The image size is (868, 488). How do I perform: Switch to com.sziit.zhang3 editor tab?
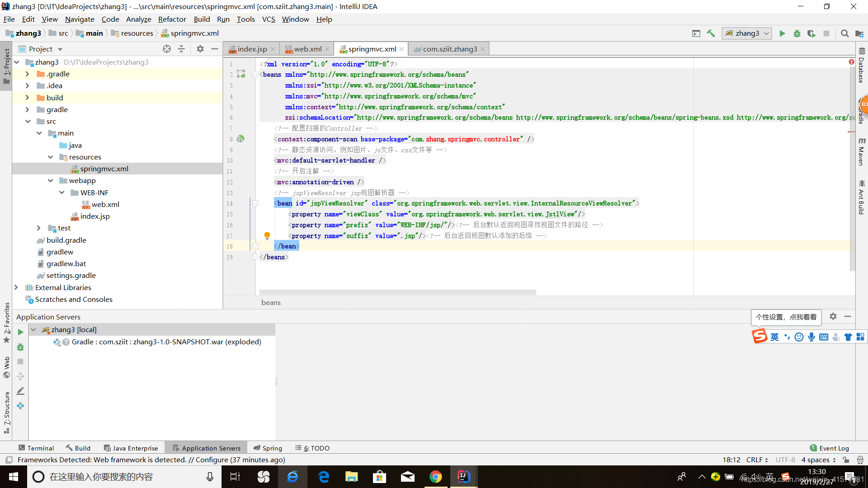[x=449, y=49]
